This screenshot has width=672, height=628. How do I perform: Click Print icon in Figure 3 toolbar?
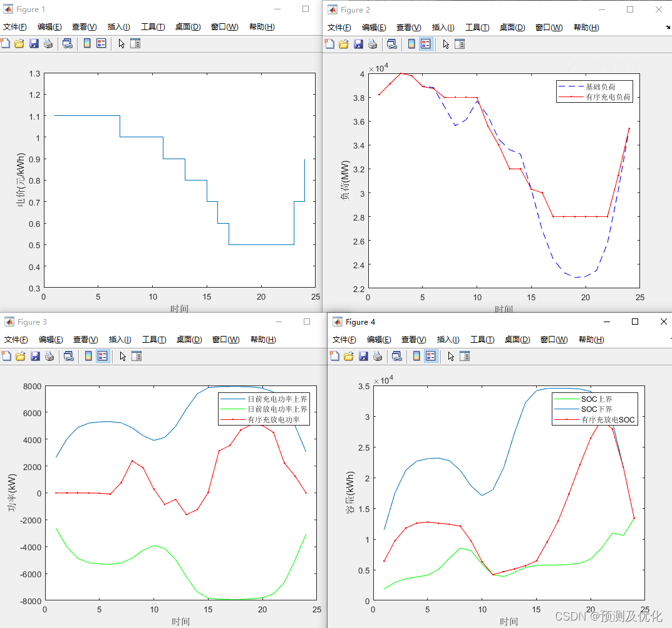(x=49, y=356)
